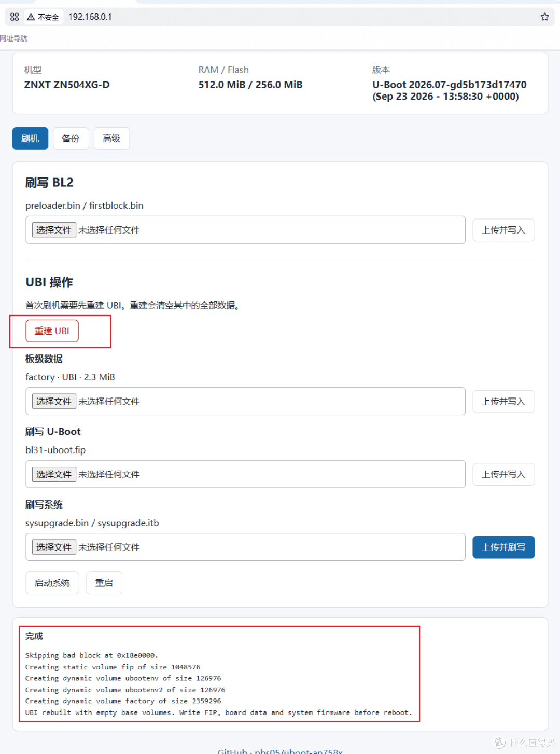The width and height of the screenshot is (560, 754).
Task: Switch to the 刷机 tab
Action: pyautogui.click(x=30, y=139)
